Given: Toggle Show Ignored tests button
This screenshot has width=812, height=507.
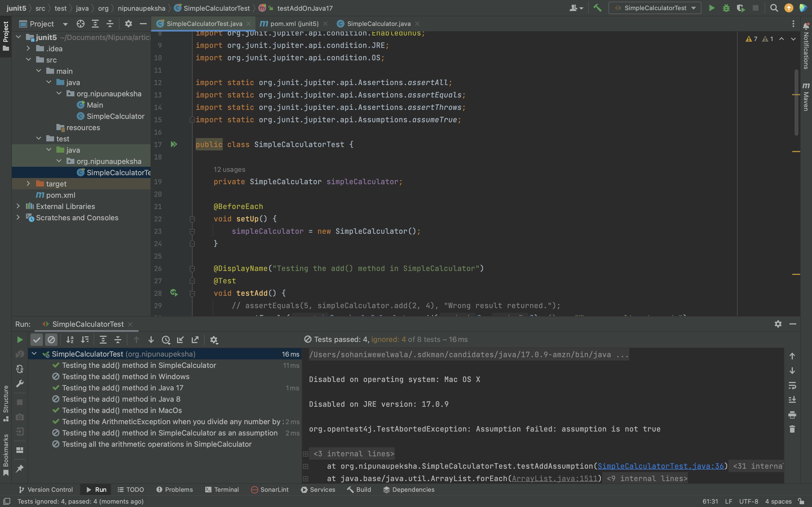Looking at the screenshot, I should point(51,340).
